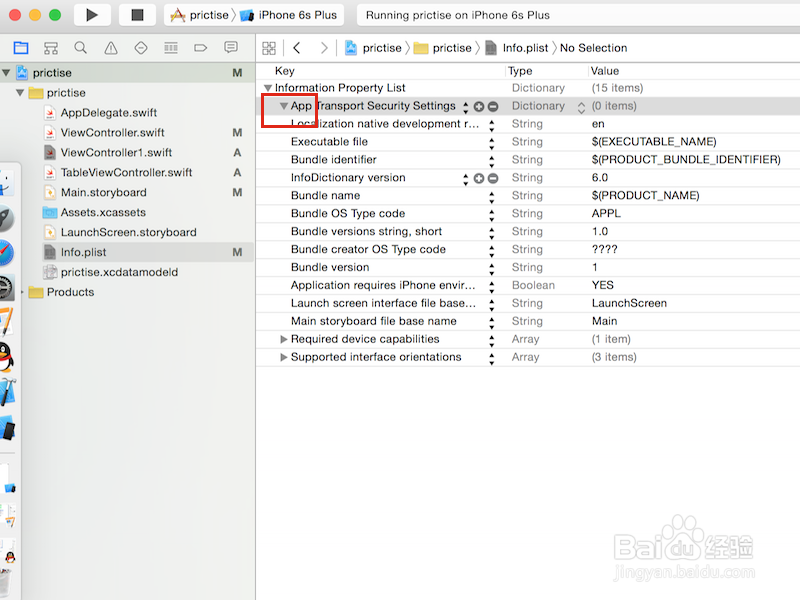
Task: Open Safari from the Dock
Action: coord(5,253)
